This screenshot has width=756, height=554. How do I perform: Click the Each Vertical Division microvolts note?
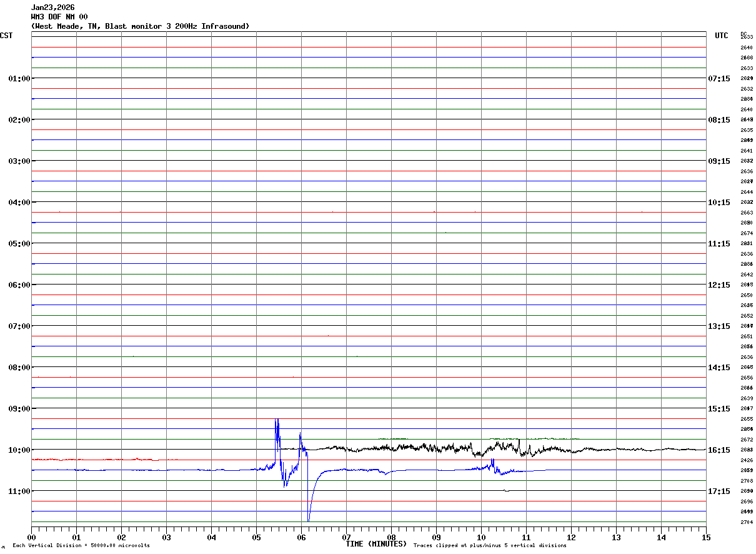pyautogui.click(x=81, y=546)
